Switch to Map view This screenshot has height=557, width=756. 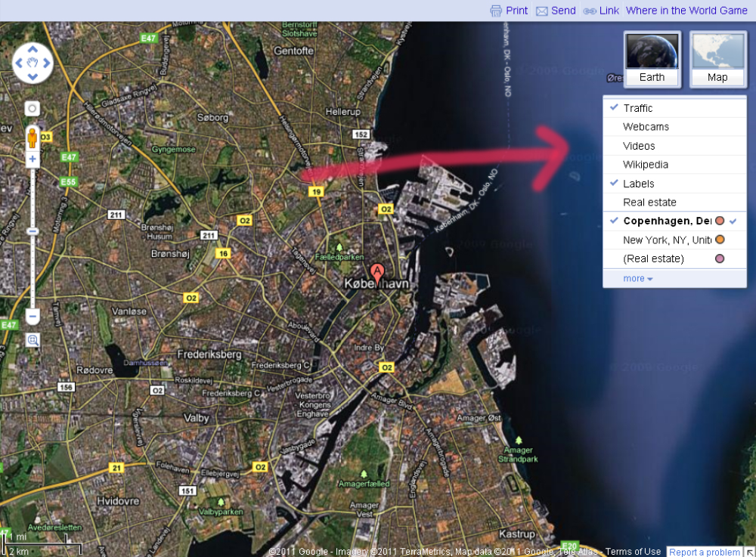pos(718,59)
